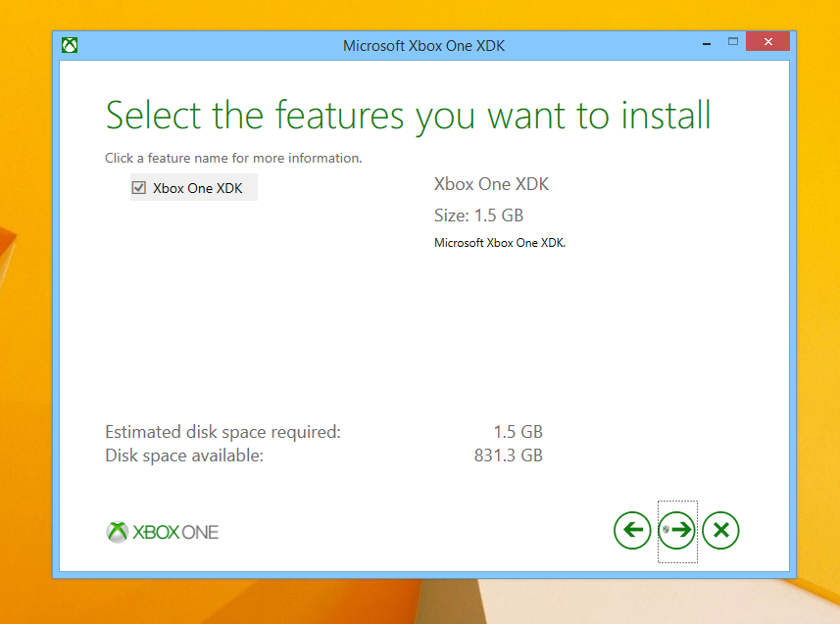The width and height of the screenshot is (840, 624).
Task: Click the 831.3 GB available value
Action: click(509, 456)
